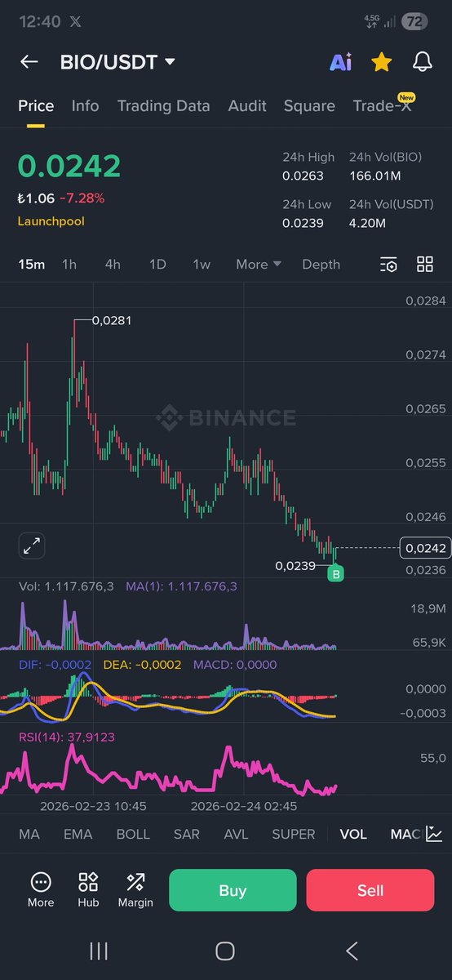Tap the 0,0239 low price label
This screenshot has height=980, width=452.
296,565
